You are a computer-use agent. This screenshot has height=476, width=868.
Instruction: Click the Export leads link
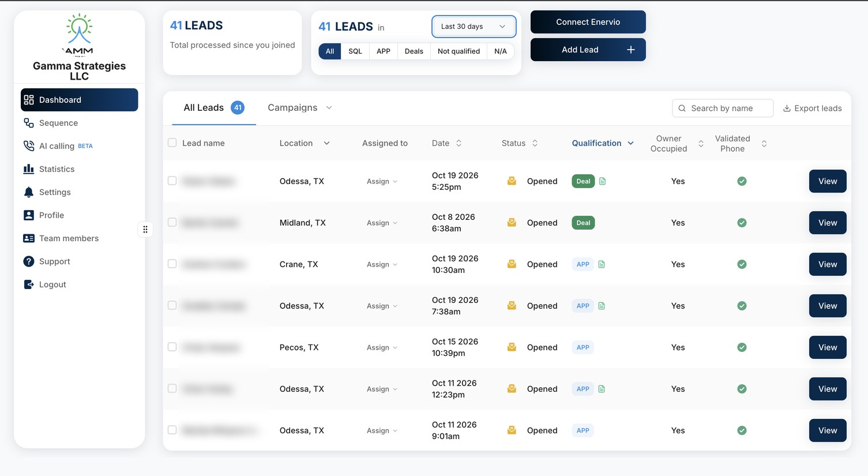coord(812,108)
